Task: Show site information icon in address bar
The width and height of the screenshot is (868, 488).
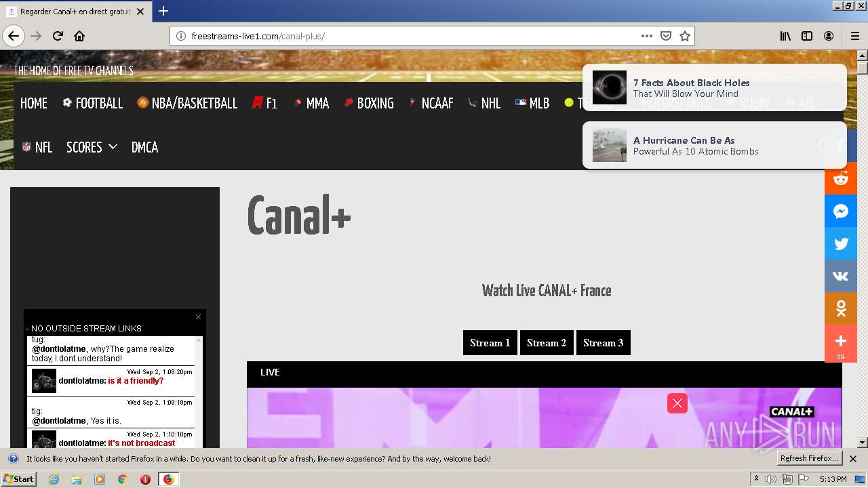Action: coord(181,36)
